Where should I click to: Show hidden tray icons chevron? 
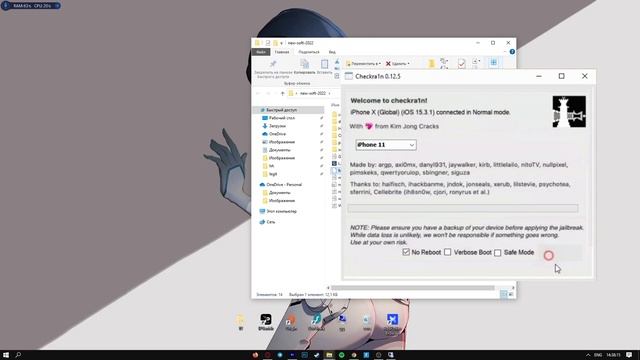coord(588,355)
